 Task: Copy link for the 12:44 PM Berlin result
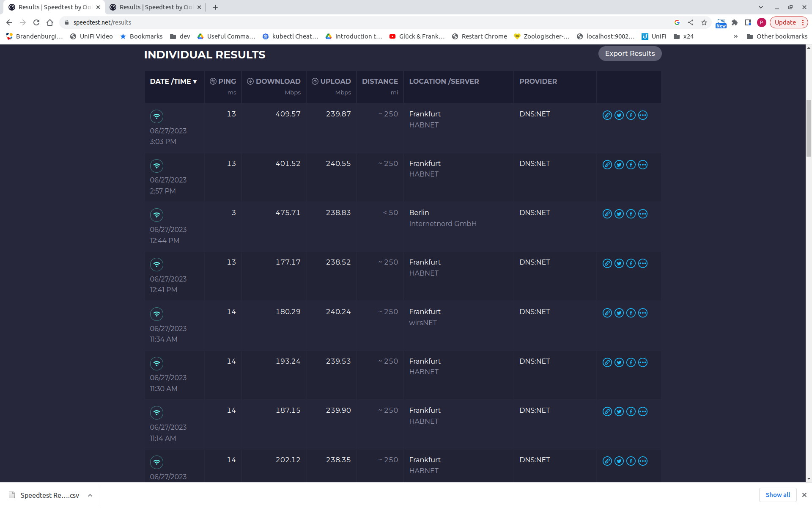coord(607,214)
